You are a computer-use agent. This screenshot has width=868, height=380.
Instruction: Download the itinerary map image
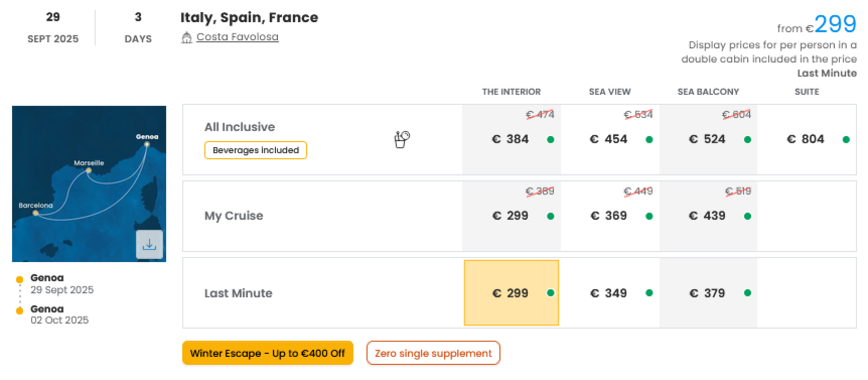(x=149, y=244)
